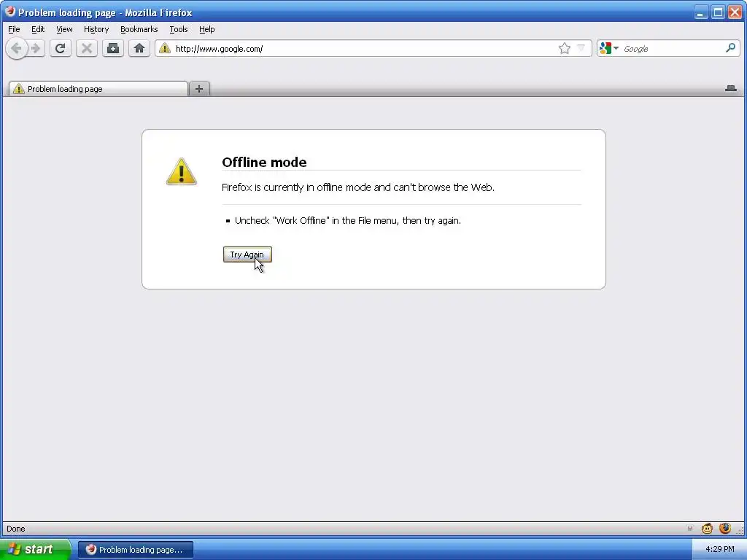This screenshot has height=560, width=747.
Task: Open the Help menu
Action: (206, 29)
